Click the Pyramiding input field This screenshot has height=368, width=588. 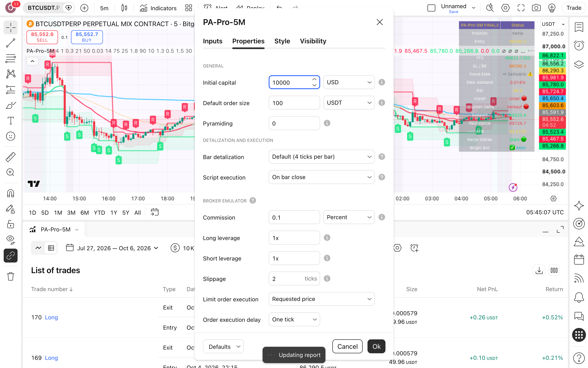click(x=294, y=123)
